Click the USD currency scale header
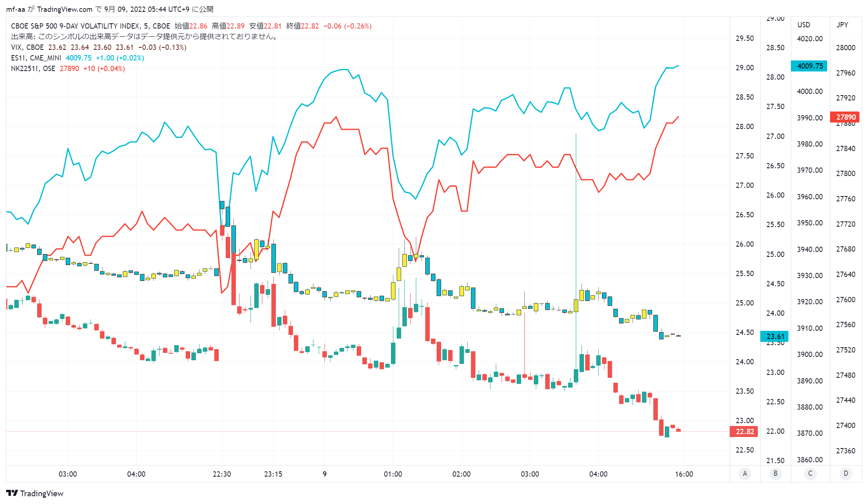 coord(804,25)
